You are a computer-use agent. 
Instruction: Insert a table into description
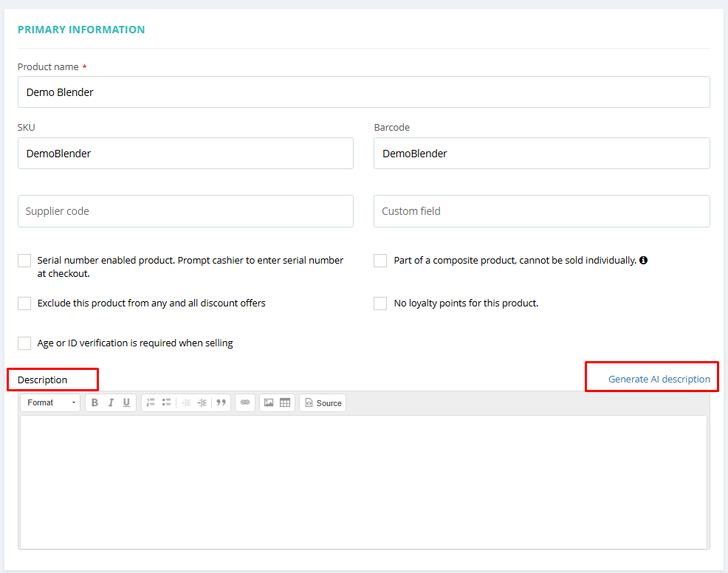pyautogui.click(x=284, y=402)
